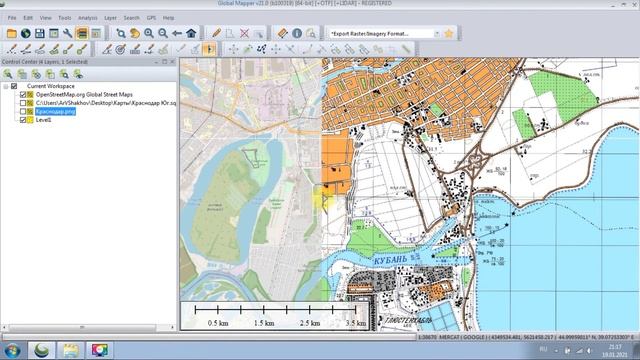Open the file explorer taskbar icon
The image size is (640, 360).
coord(71,350)
